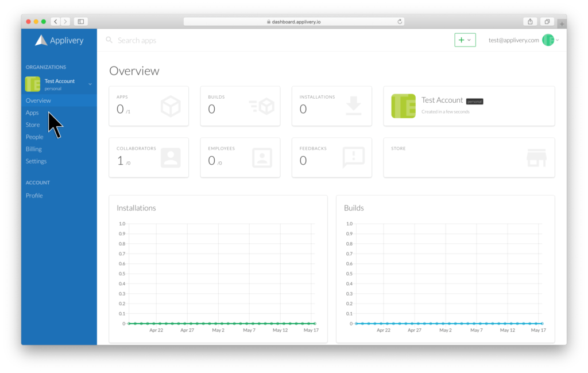The height and width of the screenshot is (373, 588).
Task: Click the Feedbacks speech bubble icon
Action: pyautogui.click(x=354, y=157)
